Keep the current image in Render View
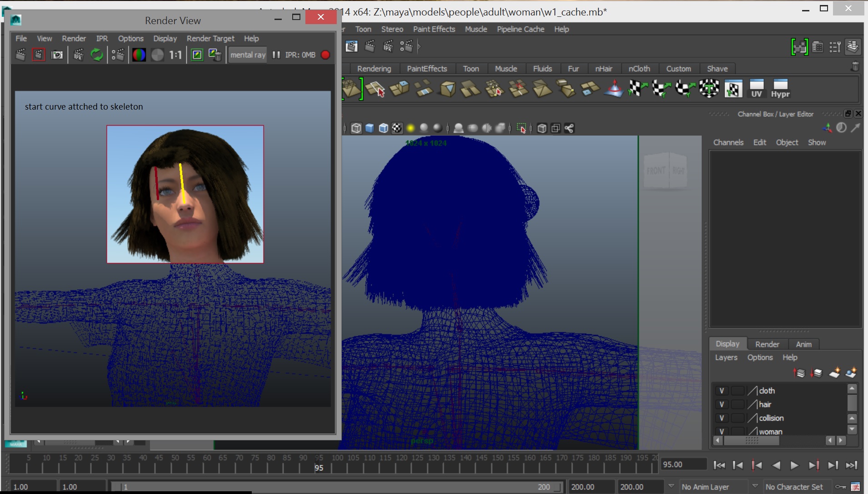 (197, 55)
